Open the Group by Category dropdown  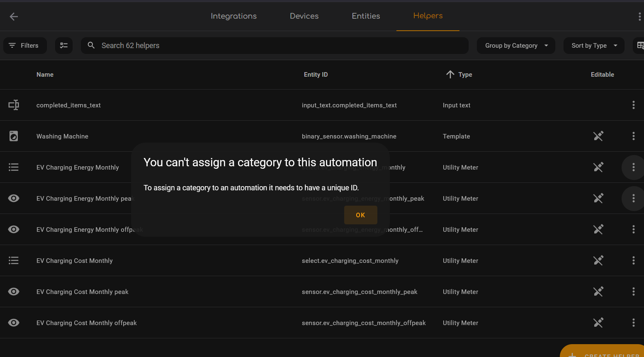[515, 45]
